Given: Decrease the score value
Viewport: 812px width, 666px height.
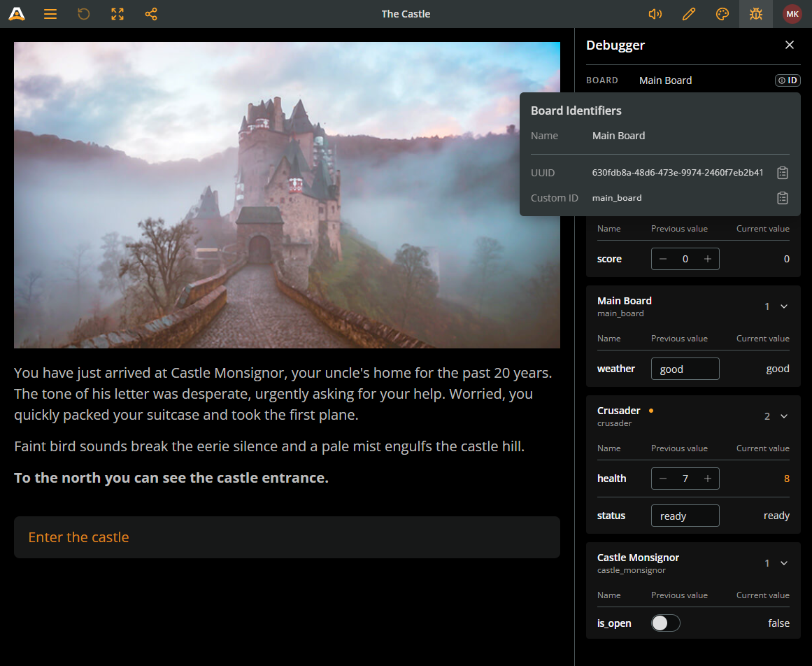Looking at the screenshot, I should click(663, 259).
